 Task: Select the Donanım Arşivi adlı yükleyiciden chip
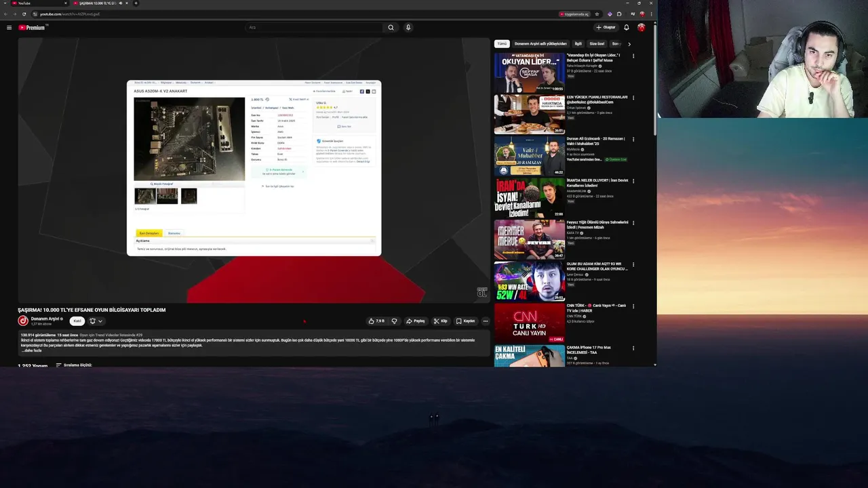(540, 44)
